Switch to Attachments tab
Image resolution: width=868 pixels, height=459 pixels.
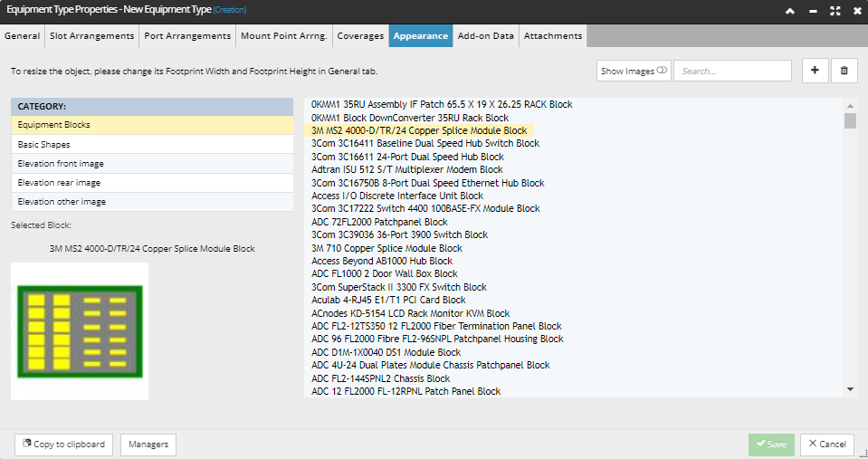pyautogui.click(x=553, y=35)
